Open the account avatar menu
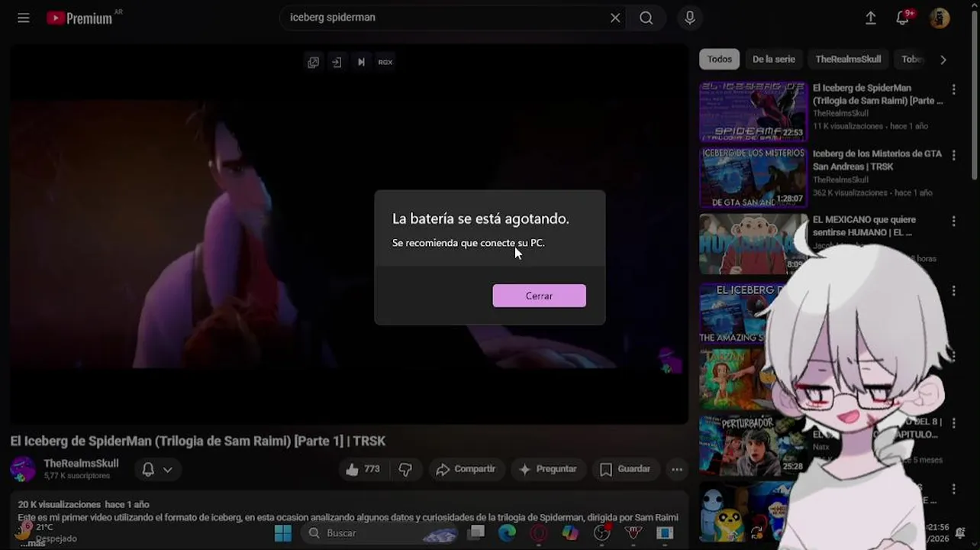The width and height of the screenshot is (980, 550). pyautogui.click(x=940, y=18)
